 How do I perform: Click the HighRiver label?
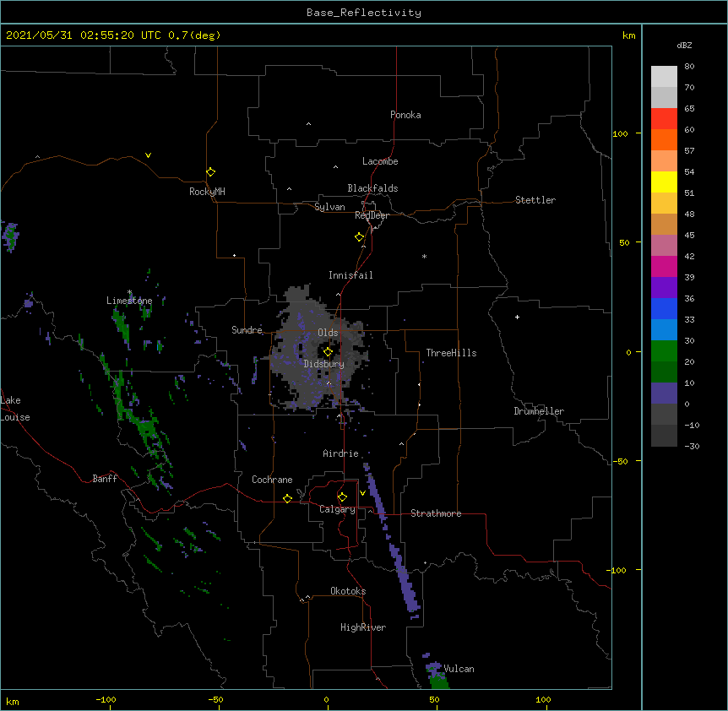(x=363, y=627)
